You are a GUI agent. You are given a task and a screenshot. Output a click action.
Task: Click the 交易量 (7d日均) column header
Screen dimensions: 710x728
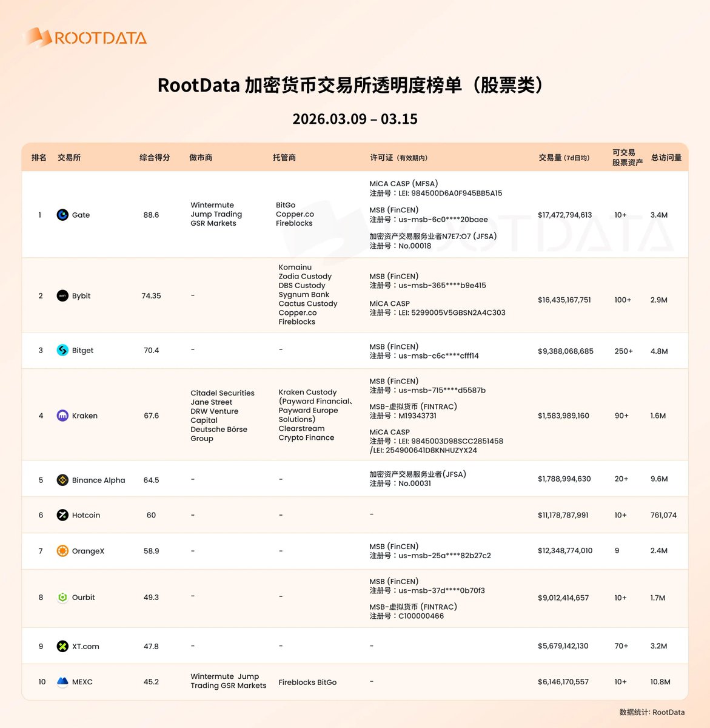tap(564, 158)
